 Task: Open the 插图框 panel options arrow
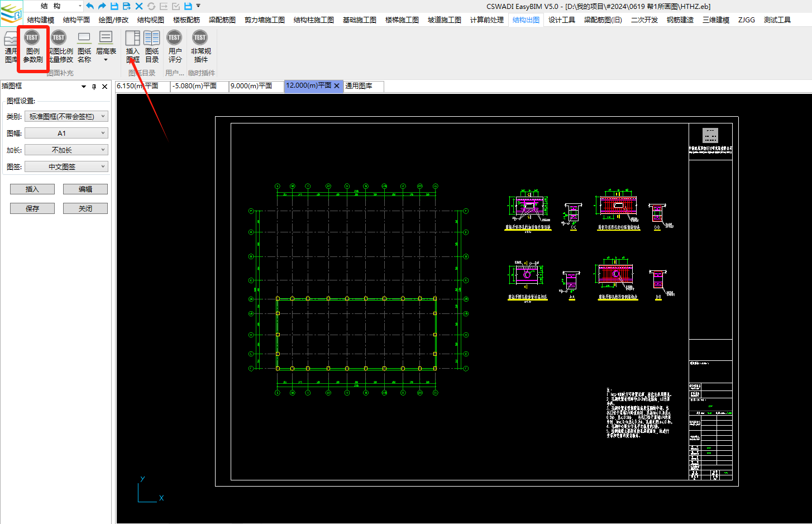[84, 87]
